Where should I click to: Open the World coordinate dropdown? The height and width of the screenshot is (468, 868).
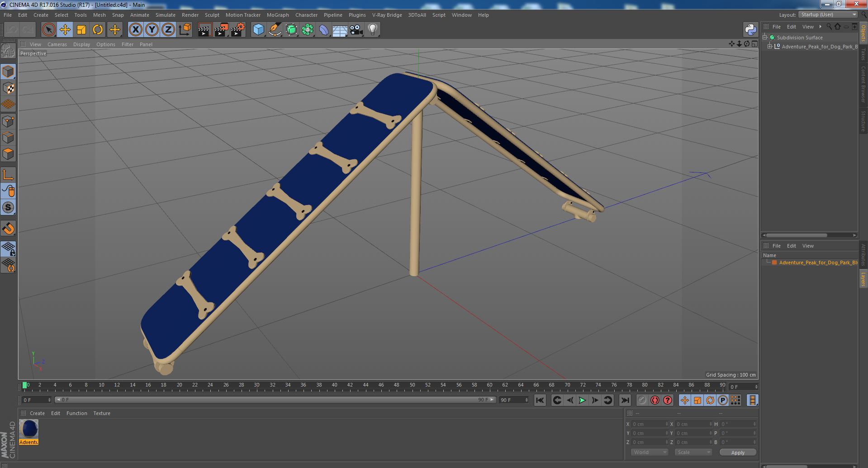click(x=650, y=452)
